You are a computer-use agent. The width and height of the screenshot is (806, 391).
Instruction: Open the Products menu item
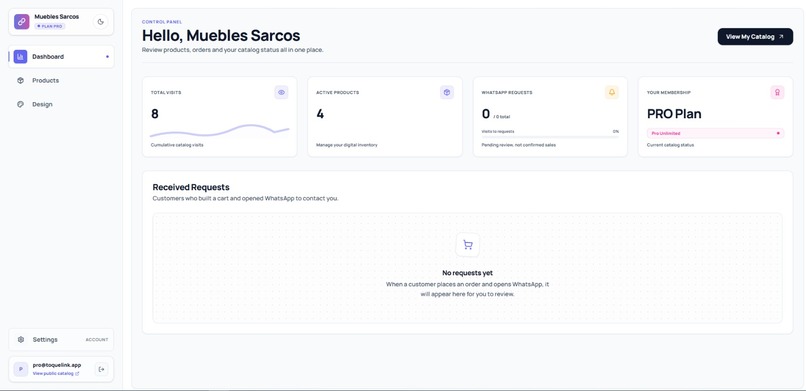(x=61, y=80)
